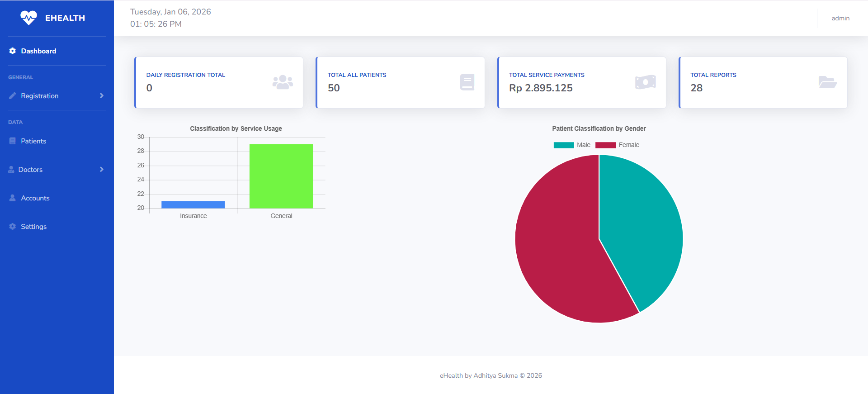Click the money bill icon on payments card
Screen dimensions: 868x394
(x=645, y=82)
